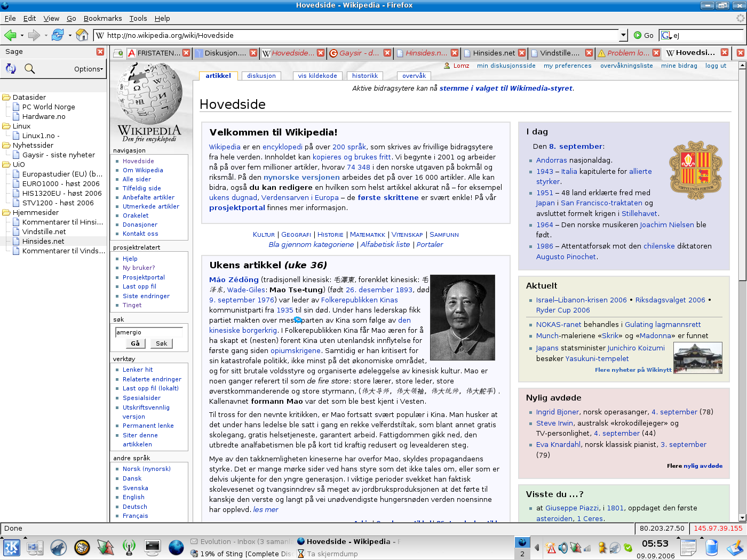Collapse the UiO folder in Sage
Screen dimensions: 747x560
(x=6, y=164)
